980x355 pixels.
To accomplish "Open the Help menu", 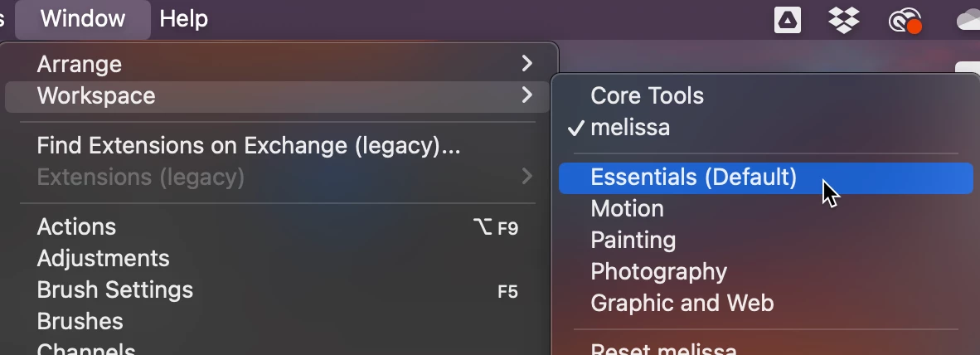I will [x=183, y=18].
